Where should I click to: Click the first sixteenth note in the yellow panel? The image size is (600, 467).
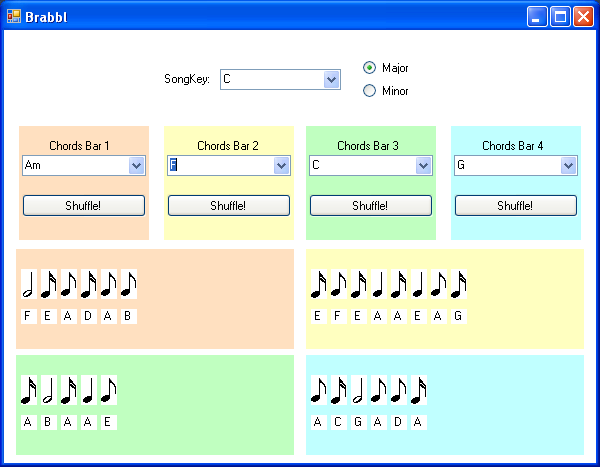(x=319, y=284)
